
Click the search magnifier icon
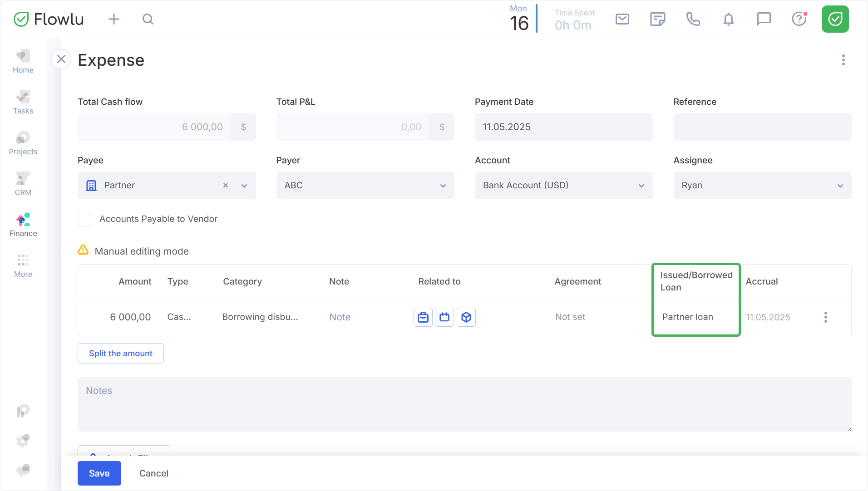pos(148,19)
